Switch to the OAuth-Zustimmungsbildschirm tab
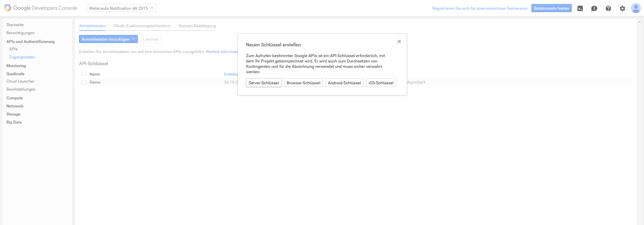This screenshot has width=644, height=225. pyautogui.click(x=142, y=26)
